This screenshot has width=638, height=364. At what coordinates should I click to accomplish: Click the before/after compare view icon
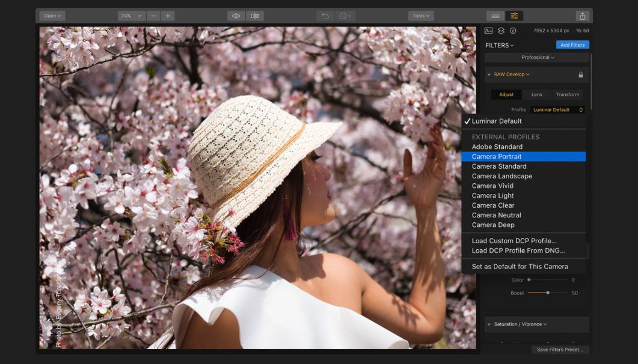[255, 16]
